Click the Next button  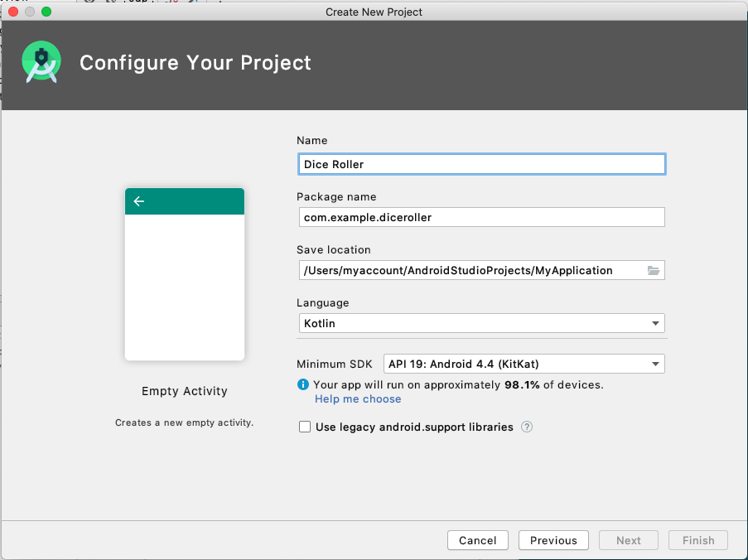coord(629,540)
